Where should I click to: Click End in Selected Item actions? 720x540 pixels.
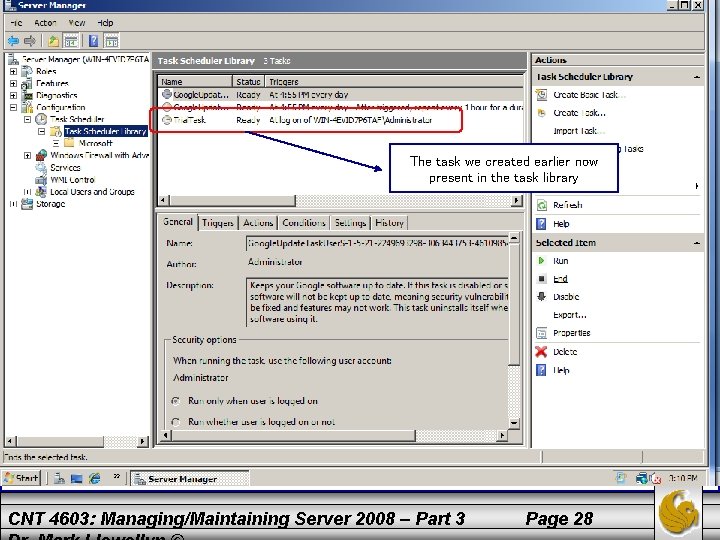[x=560, y=279]
